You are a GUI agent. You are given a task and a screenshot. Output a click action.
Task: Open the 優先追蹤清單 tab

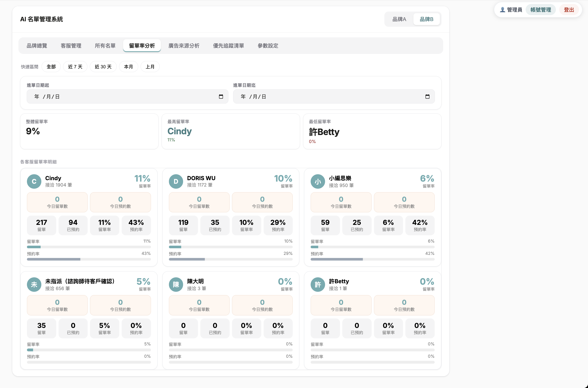[x=228, y=46]
